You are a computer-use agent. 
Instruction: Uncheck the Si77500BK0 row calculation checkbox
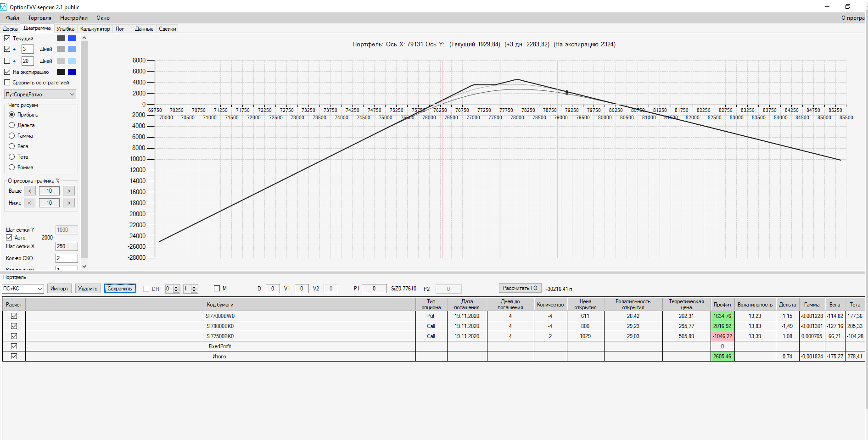click(x=14, y=336)
